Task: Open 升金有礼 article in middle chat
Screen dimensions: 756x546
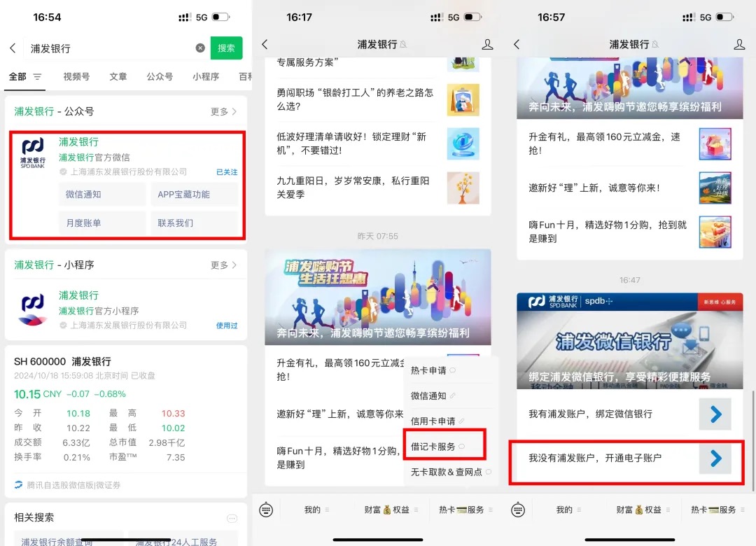Action: [340, 370]
